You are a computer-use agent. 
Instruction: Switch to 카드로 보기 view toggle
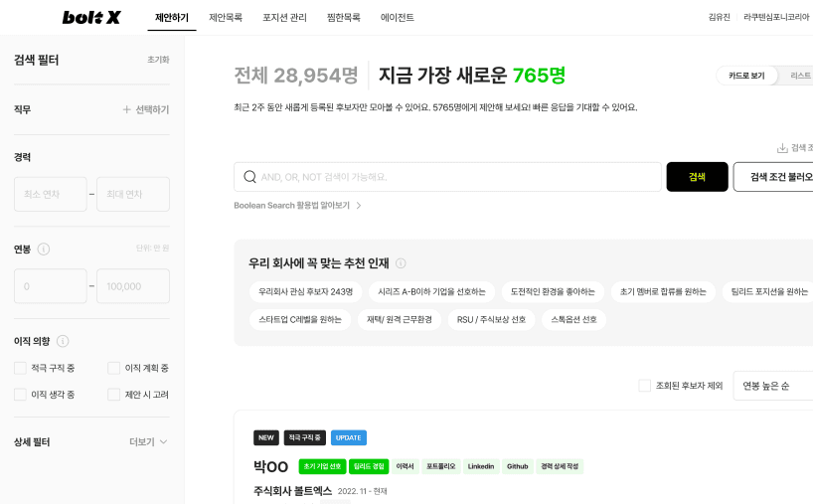[x=746, y=76]
